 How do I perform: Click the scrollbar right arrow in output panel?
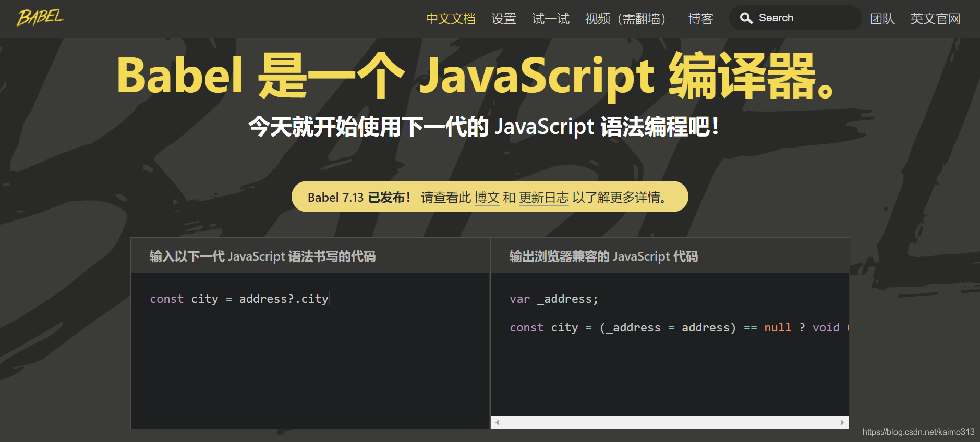click(843, 423)
